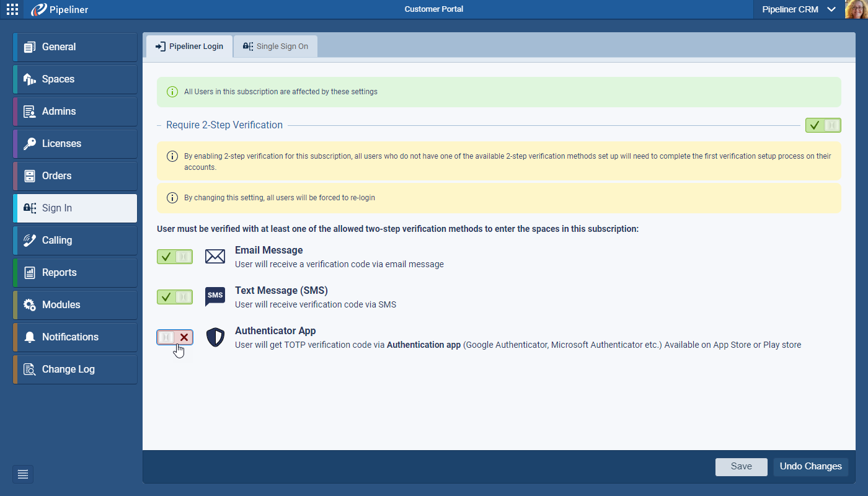Screen dimensions: 868x496
Task: Navigate to the Orders section
Action: tap(75, 176)
